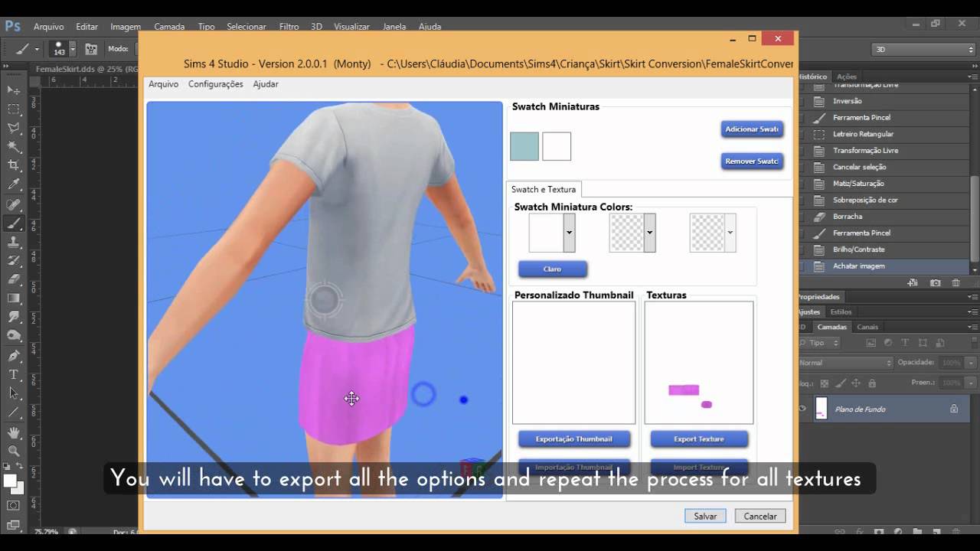The height and width of the screenshot is (551, 980).
Task: Select the Hand tool
Action: (14, 432)
